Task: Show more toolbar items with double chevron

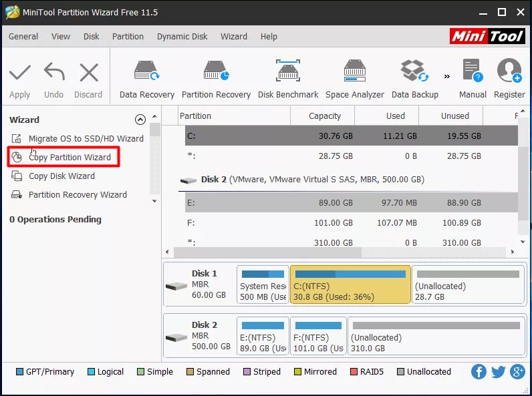Action: click(x=447, y=77)
